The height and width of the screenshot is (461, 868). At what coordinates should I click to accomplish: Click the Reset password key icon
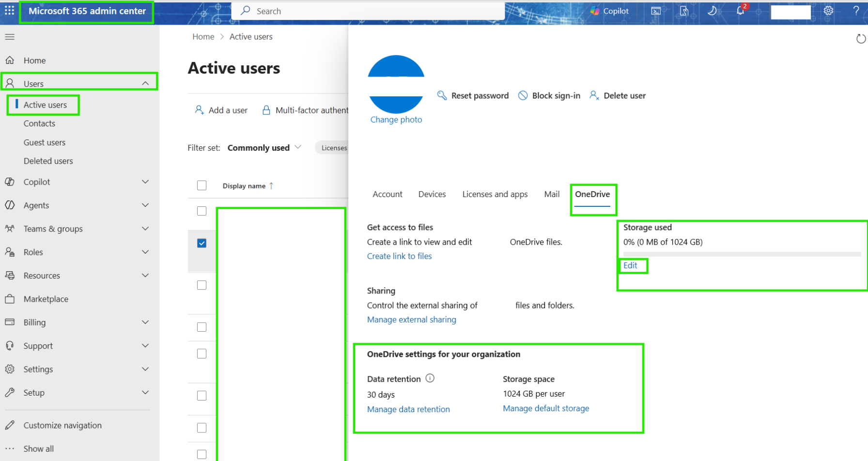[442, 95]
